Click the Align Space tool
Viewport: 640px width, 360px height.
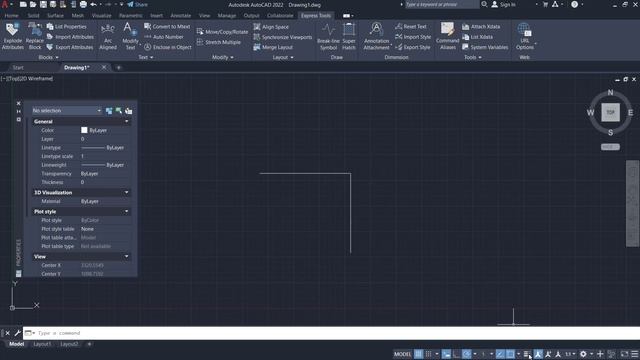tap(271, 27)
